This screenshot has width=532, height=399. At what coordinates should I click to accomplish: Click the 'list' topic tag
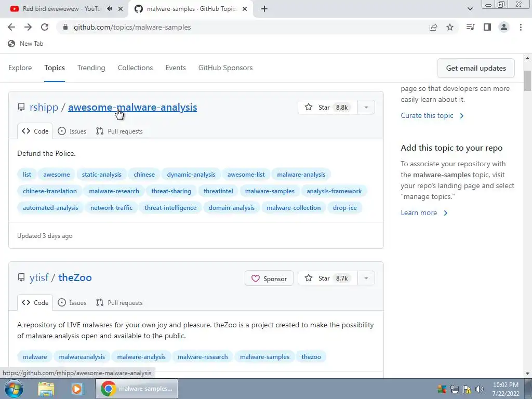[x=27, y=175]
